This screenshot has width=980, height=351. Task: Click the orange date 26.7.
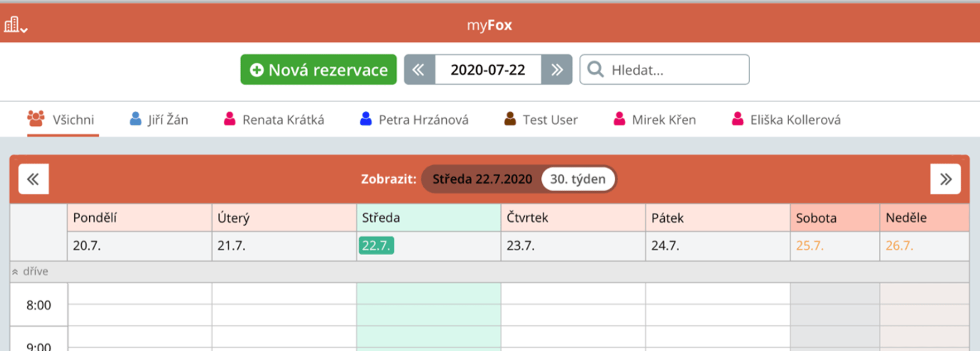(900, 246)
